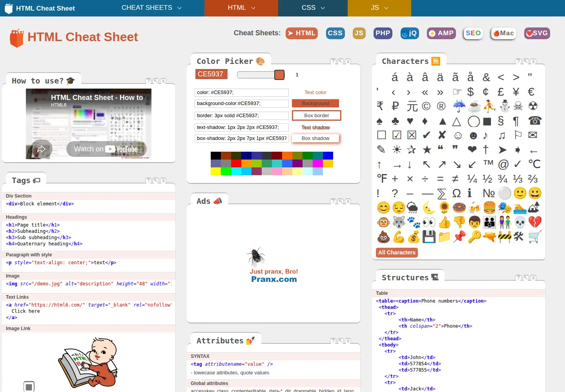Close the Attributes panel
Screen dimensions: 565x392
(348, 341)
